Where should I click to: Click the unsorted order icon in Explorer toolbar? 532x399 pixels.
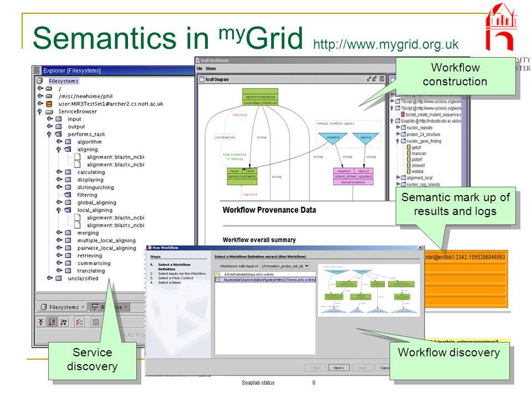(40, 322)
